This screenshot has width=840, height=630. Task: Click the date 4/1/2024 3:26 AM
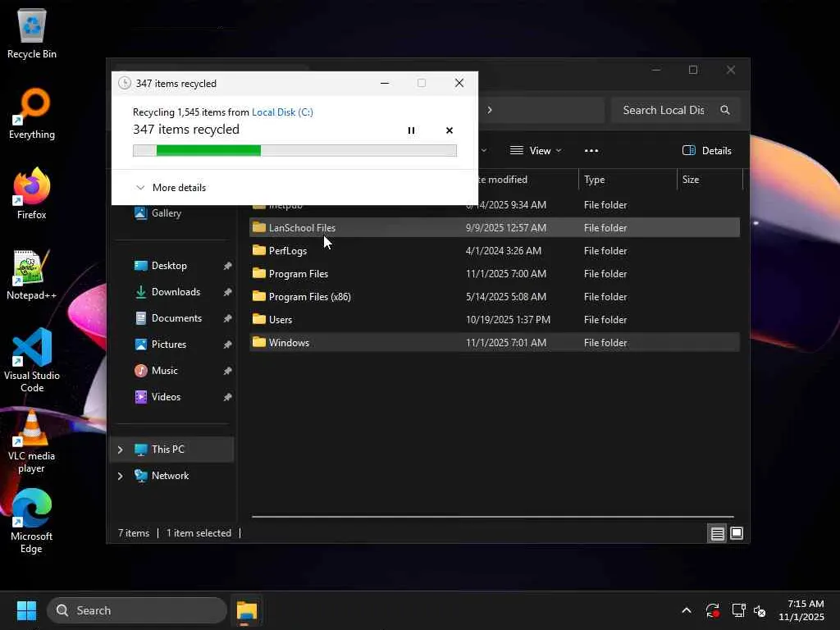click(x=504, y=251)
